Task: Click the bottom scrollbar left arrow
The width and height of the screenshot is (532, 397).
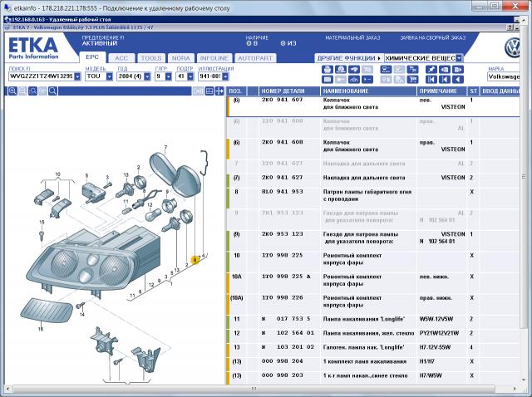Action: coord(8,389)
